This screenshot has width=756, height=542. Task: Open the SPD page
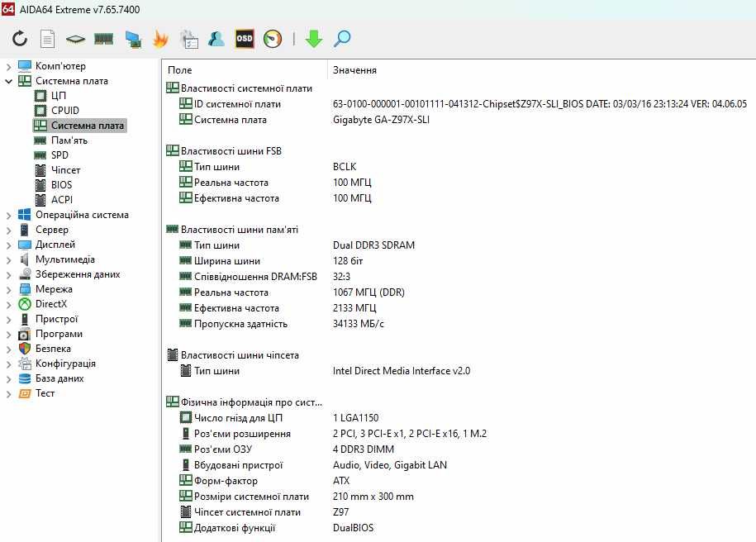click(59, 155)
